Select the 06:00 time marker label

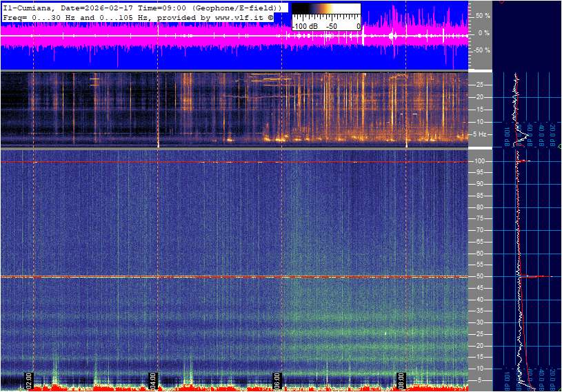[x=277, y=379]
